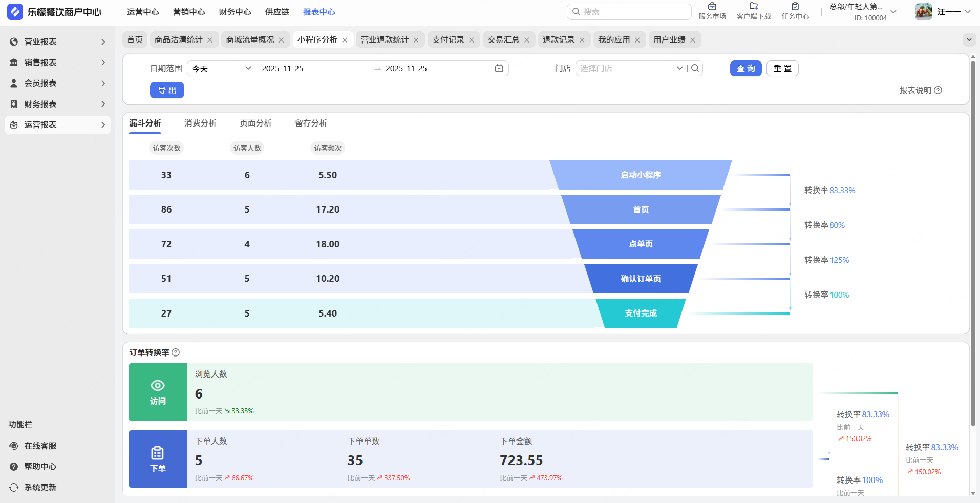Open 供应链 in the top menu
The height and width of the screenshot is (503, 980).
277,12
